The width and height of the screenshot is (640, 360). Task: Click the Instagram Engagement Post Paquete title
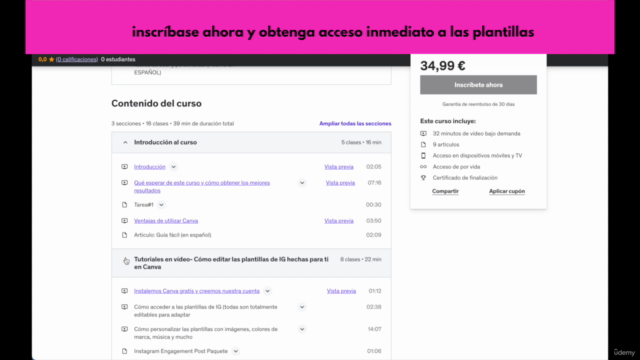click(x=181, y=351)
